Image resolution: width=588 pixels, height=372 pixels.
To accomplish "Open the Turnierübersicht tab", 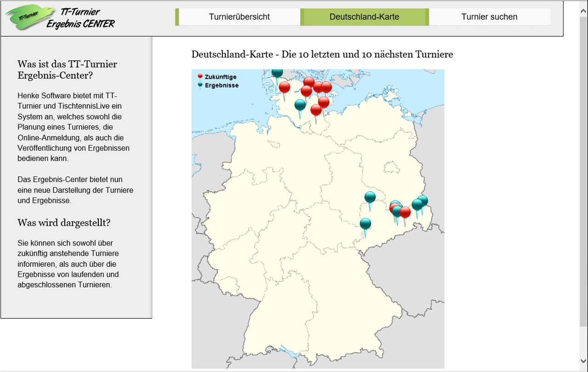I will [x=239, y=17].
